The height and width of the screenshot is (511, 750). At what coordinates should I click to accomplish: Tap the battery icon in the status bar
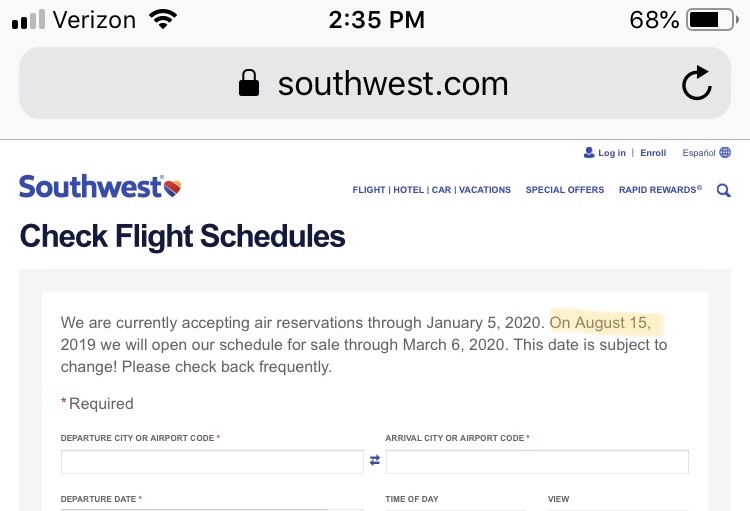(x=709, y=20)
